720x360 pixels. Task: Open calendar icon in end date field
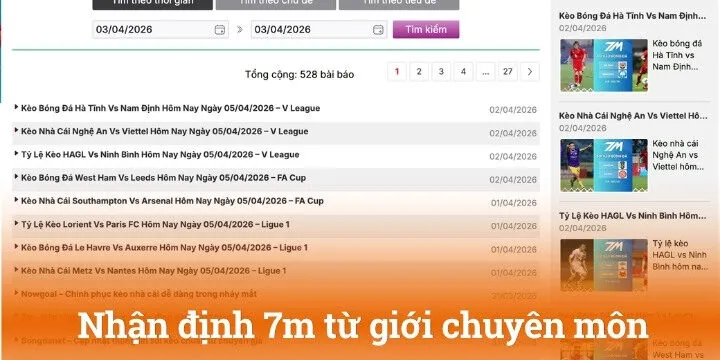pos(378,30)
